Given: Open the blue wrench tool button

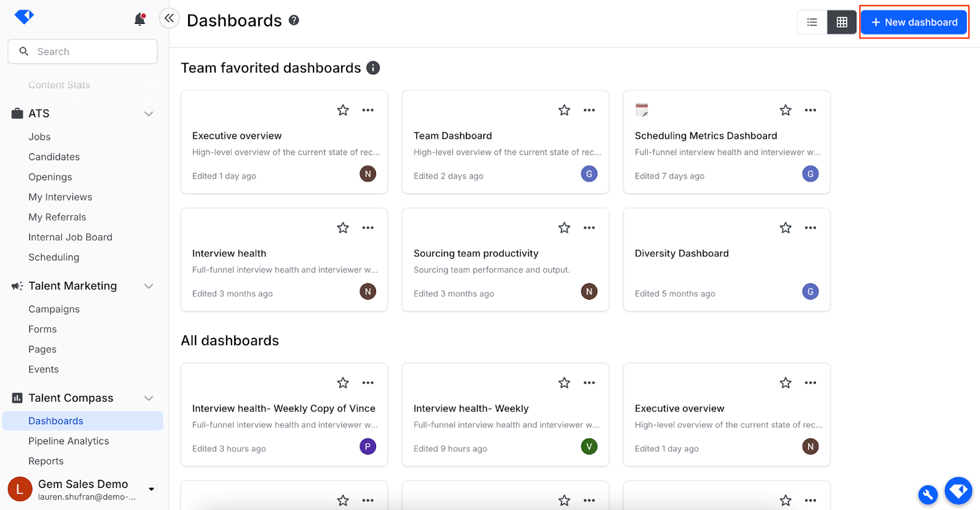Looking at the screenshot, I should (x=928, y=494).
